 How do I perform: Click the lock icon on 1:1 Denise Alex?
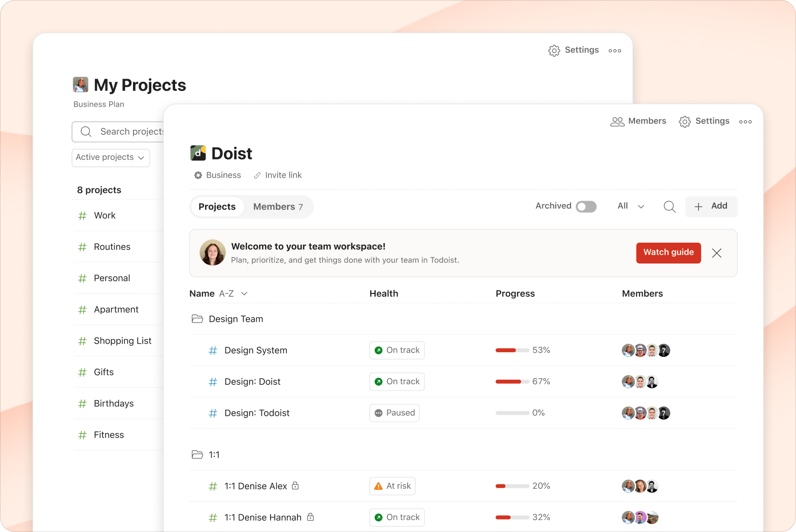coord(295,486)
